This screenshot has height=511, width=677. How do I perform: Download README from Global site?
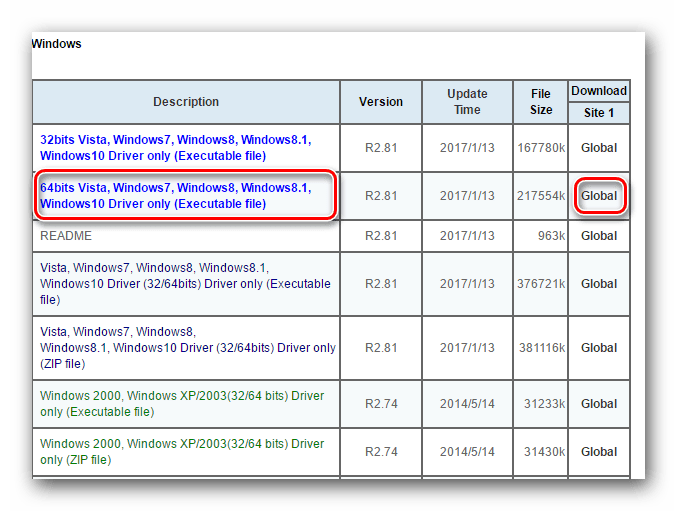tap(599, 236)
